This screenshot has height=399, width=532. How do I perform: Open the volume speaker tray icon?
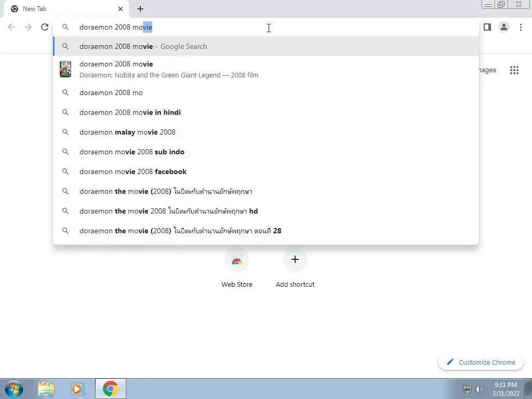480,389
